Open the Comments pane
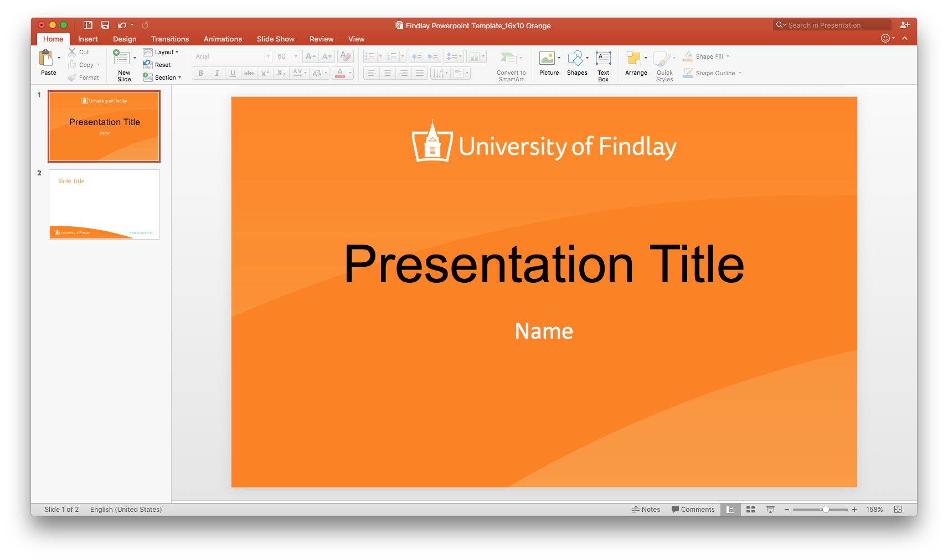The height and width of the screenshot is (560, 948). pyautogui.click(x=693, y=510)
